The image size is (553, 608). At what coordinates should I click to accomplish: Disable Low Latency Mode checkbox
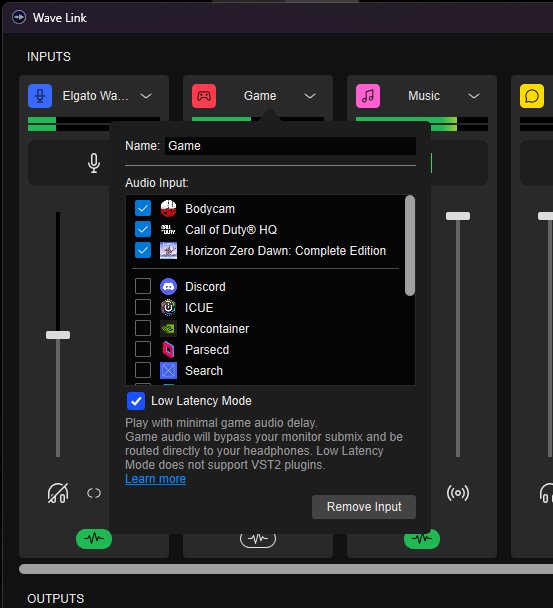136,401
